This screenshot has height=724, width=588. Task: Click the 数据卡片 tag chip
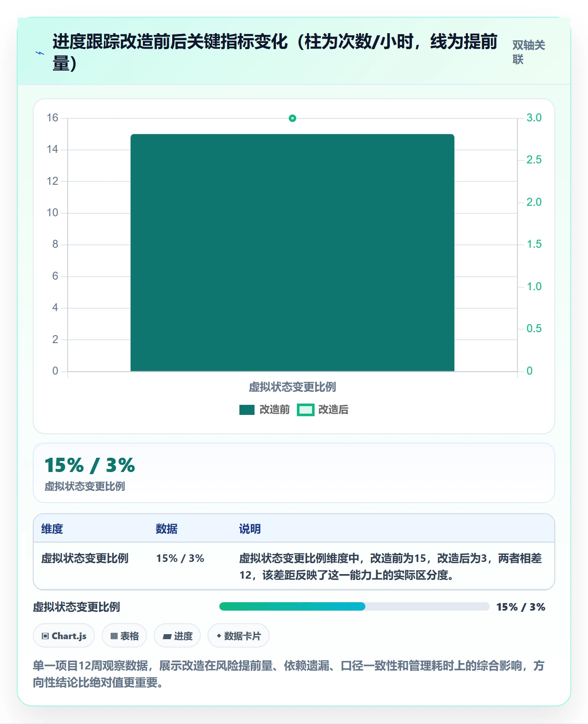(x=239, y=636)
